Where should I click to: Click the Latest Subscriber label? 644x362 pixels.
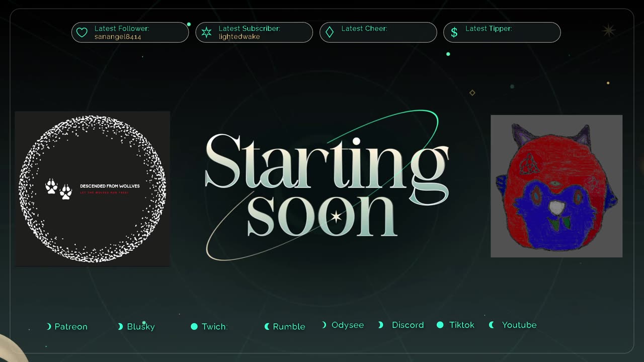coord(249,29)
